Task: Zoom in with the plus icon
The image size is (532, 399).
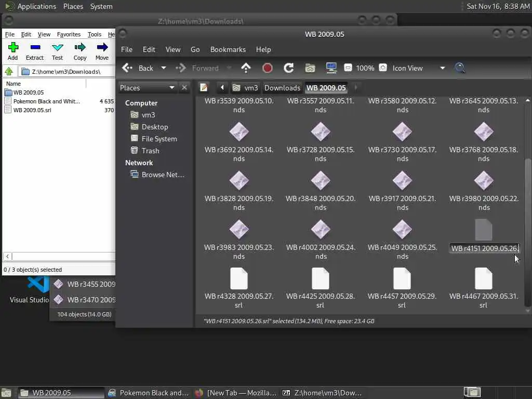Action: [x=383, y=68]
